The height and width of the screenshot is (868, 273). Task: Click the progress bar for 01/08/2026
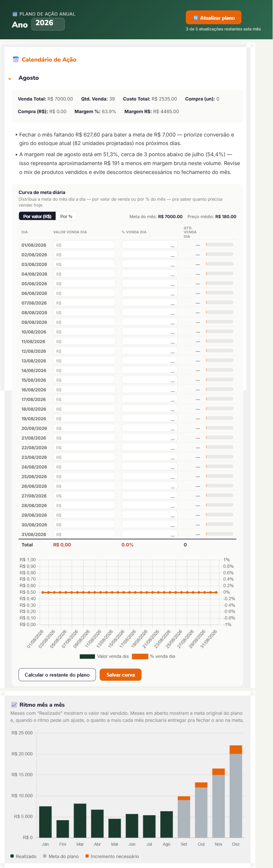click(x=220, y=245)
